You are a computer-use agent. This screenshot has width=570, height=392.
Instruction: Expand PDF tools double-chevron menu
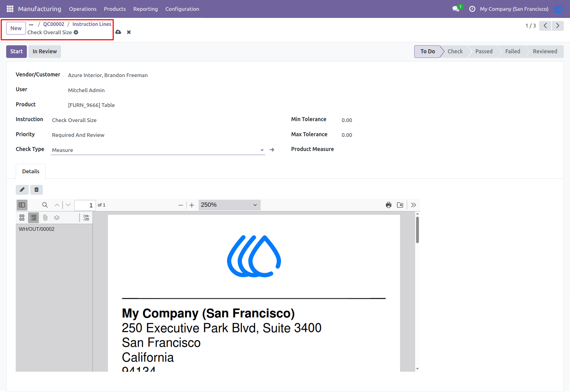(x=414, y=205)
